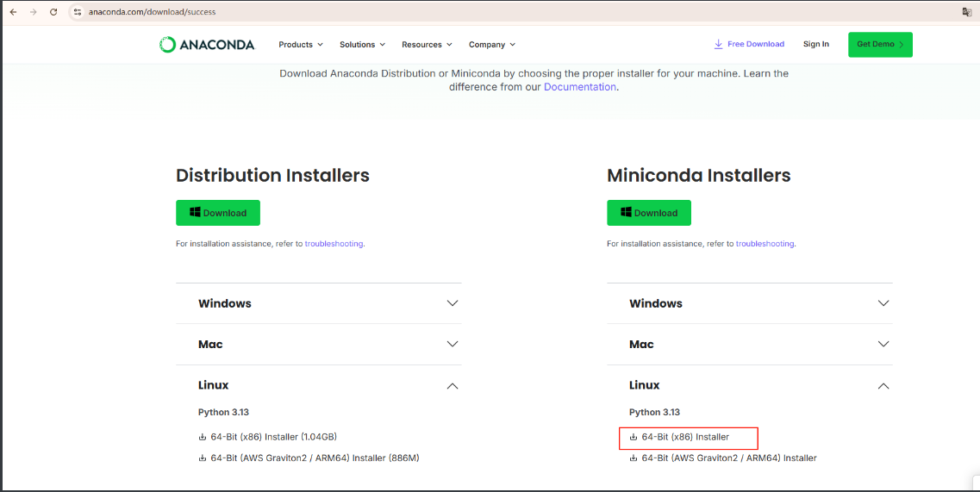The image size is (980, 492).
Task: Click the browser forward arrow
Action: coord(33,12)
